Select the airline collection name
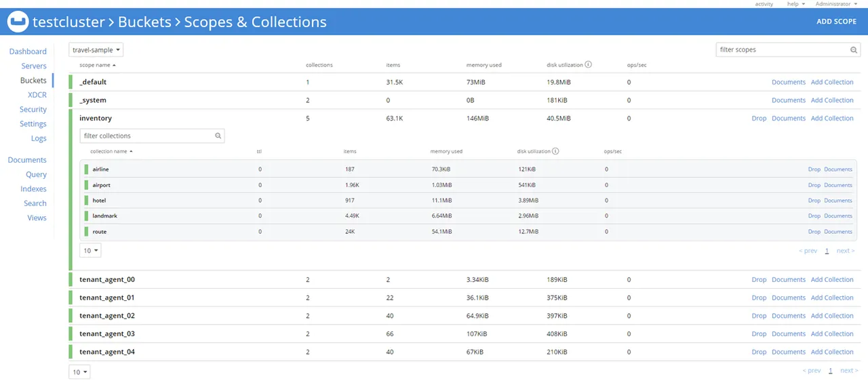 (x=100, y=169)
